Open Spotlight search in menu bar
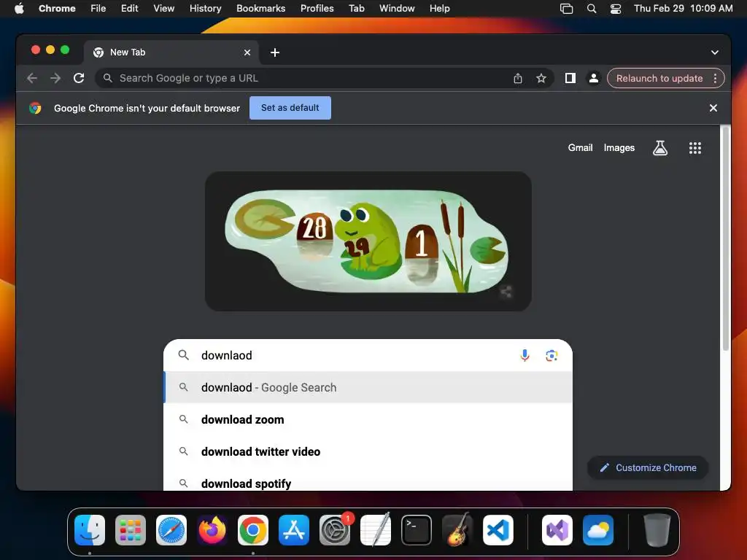This screenshot has width=747, height=560. click(591, 8)
